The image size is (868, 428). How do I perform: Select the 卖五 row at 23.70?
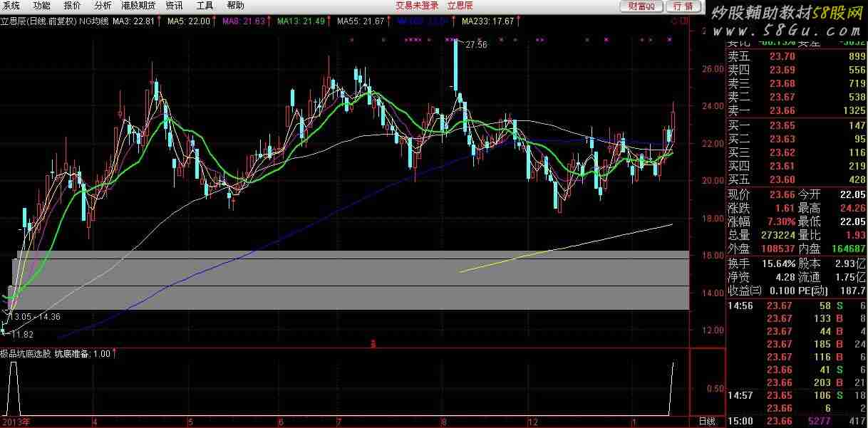click(797, 56)
